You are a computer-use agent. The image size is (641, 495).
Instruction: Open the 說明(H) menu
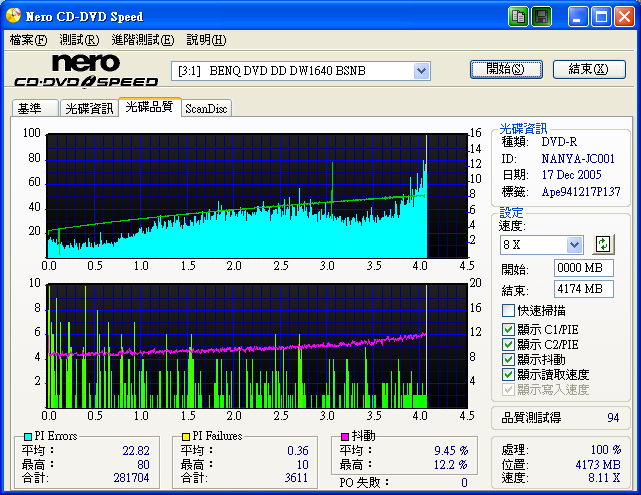[206, 40]
